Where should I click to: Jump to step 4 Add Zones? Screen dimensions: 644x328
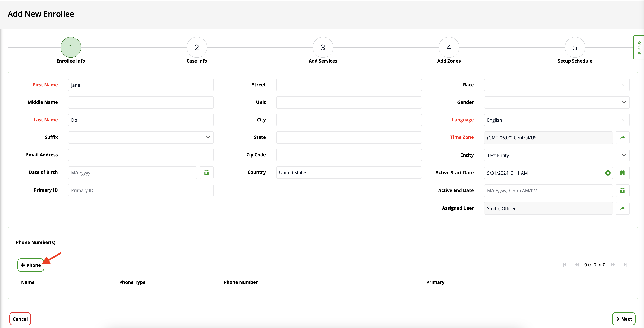[449, 47]
